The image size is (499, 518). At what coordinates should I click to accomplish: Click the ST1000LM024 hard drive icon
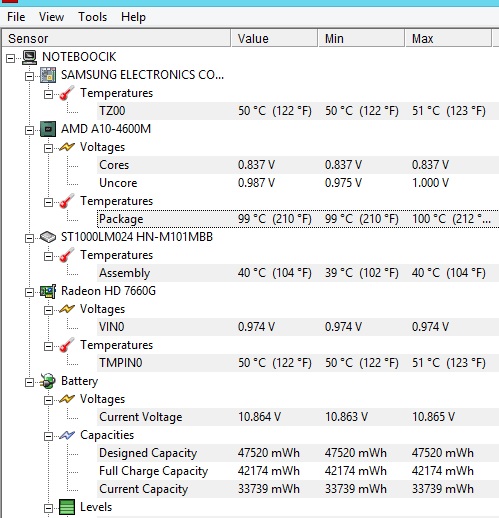(x=48, y=237)
